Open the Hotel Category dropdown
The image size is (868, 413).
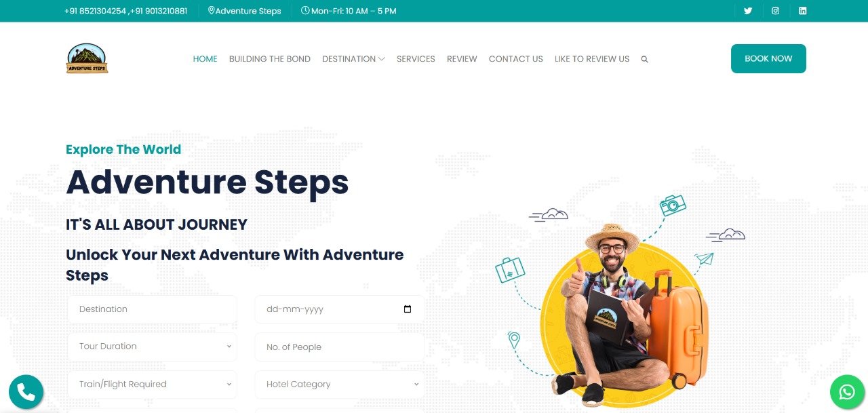tap(340, 385)
